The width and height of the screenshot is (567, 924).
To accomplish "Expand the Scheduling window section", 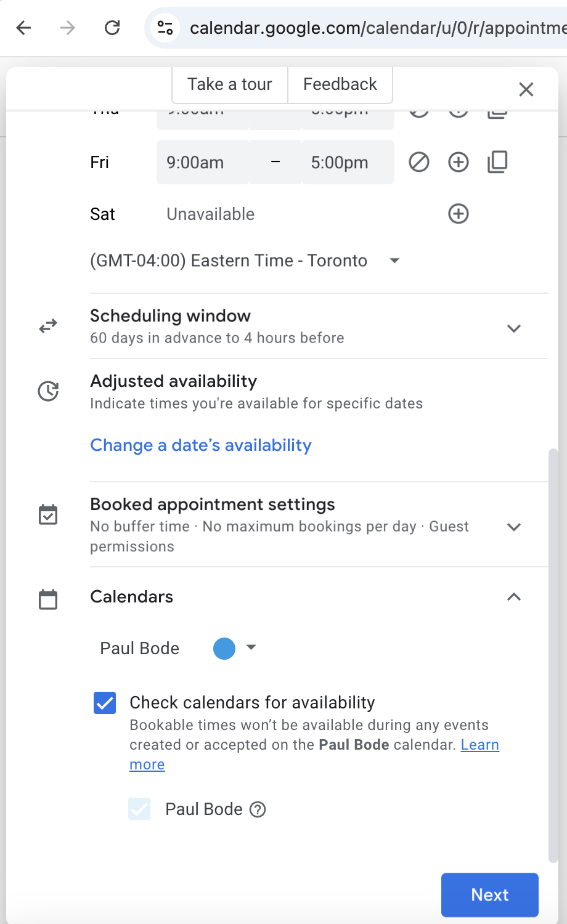I will (513, 328).
